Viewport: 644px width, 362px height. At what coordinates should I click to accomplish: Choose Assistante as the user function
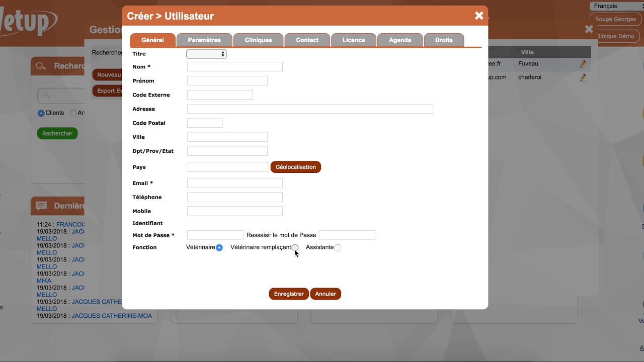pos(338,247)
